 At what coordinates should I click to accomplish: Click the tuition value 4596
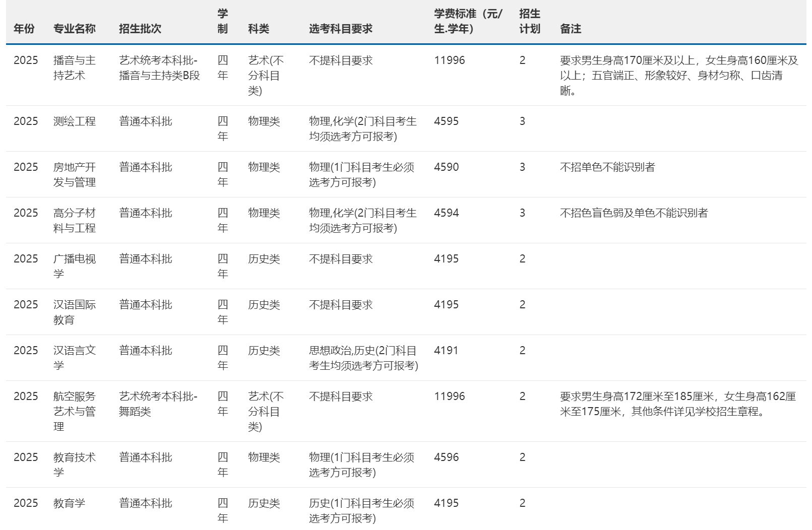(446, 457)
